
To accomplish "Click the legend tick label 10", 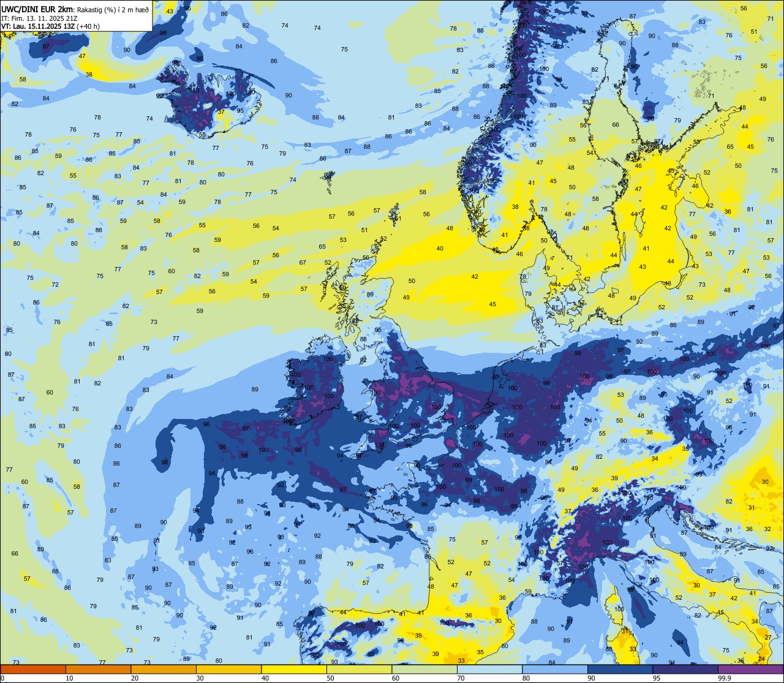I will click(x=69, y=678).
